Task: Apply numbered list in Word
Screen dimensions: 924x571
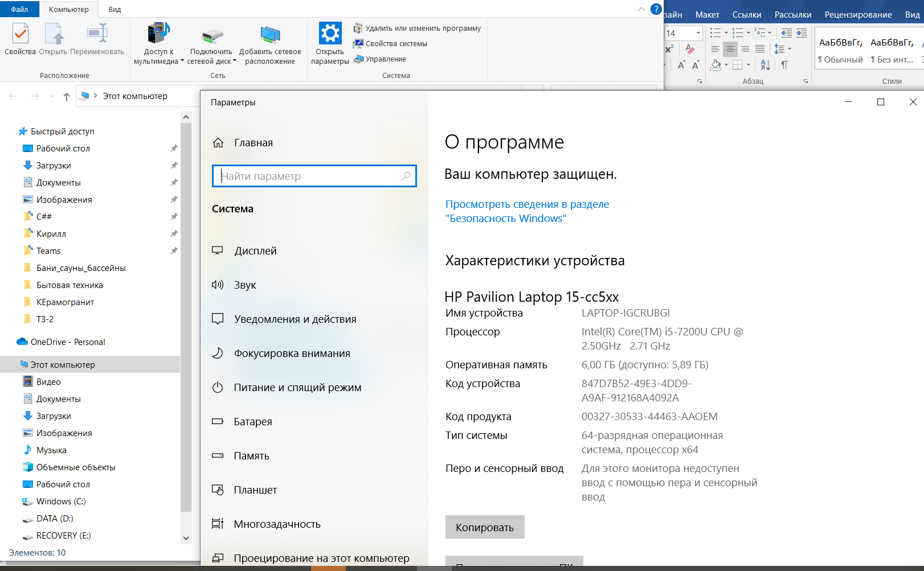Action: [738, 33]
